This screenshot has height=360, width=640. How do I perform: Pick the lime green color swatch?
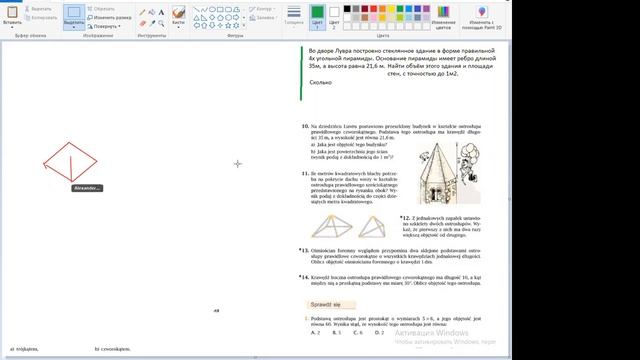(400, 18)
